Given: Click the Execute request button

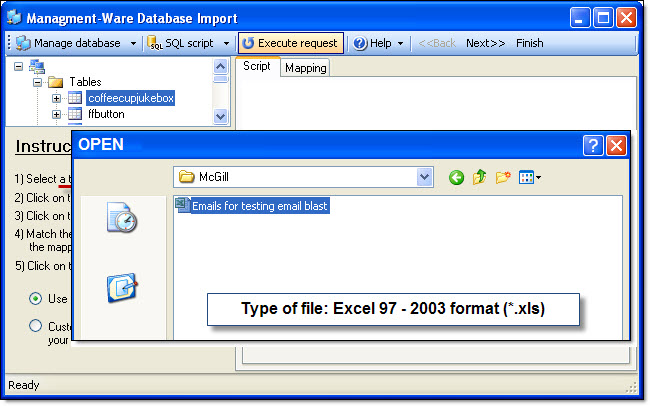Looking at the screenshot, I should pos(291,43).
